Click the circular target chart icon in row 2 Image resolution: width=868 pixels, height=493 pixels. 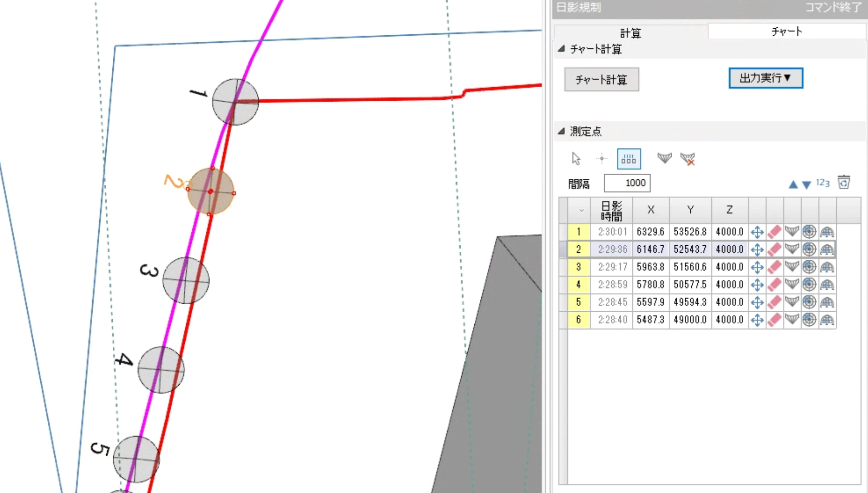coord(809,250)
